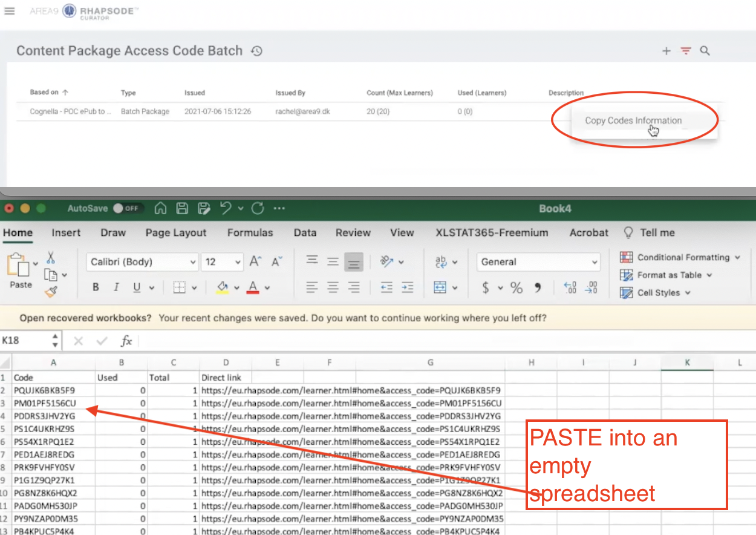The height and width of the screenshot is (535, 756).
Task: Click the Middle Align icon
Action: pyautogui.click(x=333, y=261)
